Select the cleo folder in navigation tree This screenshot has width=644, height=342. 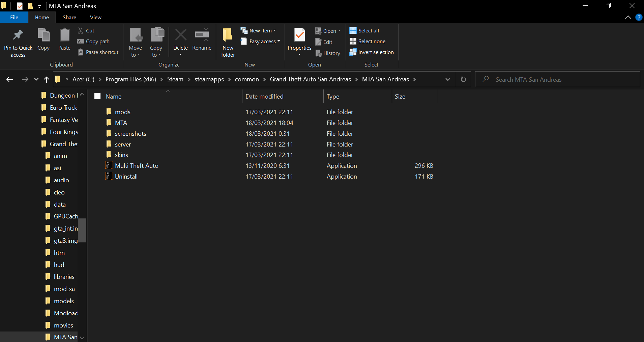59,192
